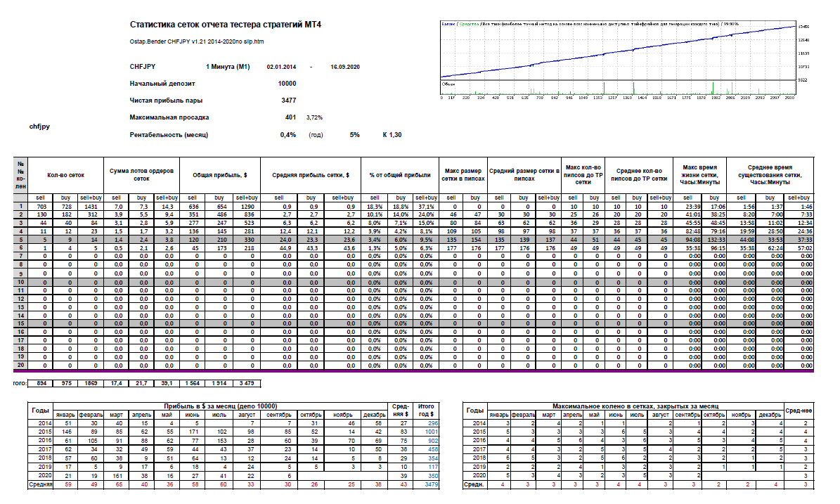The height and width of the screenshot is (504, 840).
Task: Click total buy grids '975' in totals row
Action: tap(65, 384)
